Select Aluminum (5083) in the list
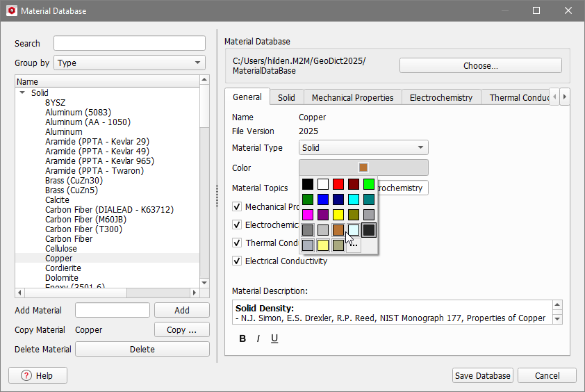Screen dimensions: 585x392 tap(79, 112)
